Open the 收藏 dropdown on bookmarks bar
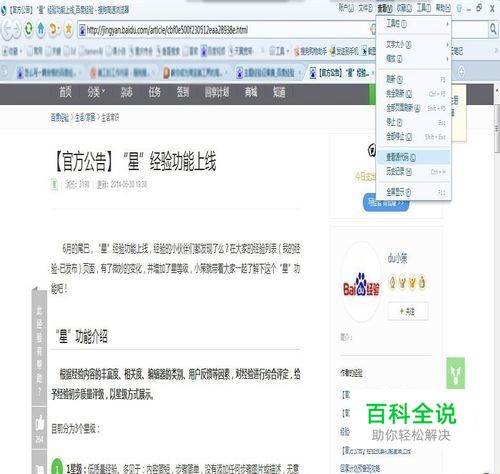 (12, 51)
